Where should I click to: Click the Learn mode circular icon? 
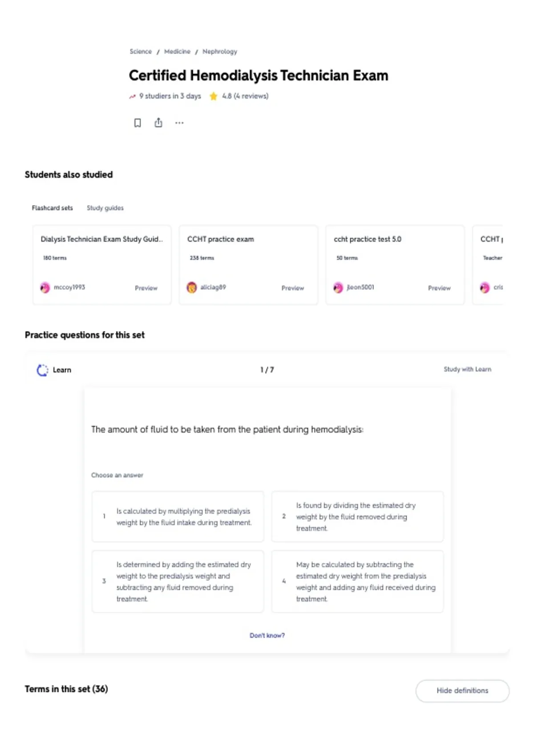pyautogui.click(x=42, y=370)
